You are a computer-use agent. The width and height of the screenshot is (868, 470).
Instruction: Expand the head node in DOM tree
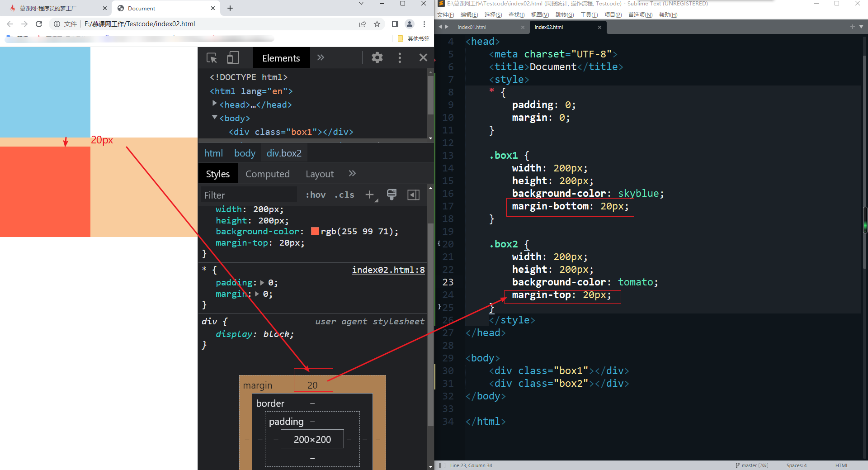pos(215,104)
